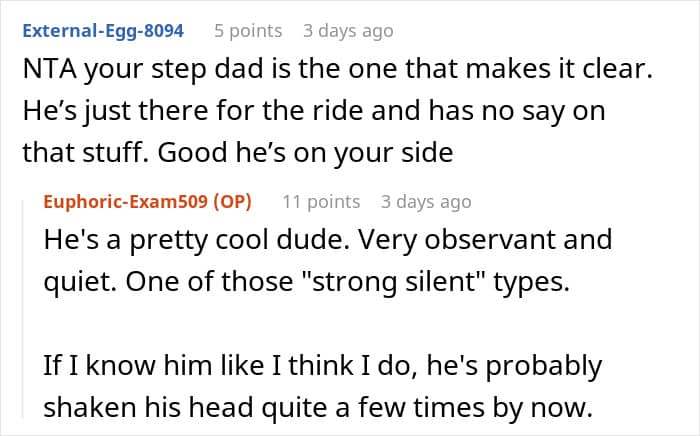Image resolution: width=700 pixels, height=436 pixels.
Task: Open timestamp link on External-Egg-8094's comment
Action: click(348, 31)
